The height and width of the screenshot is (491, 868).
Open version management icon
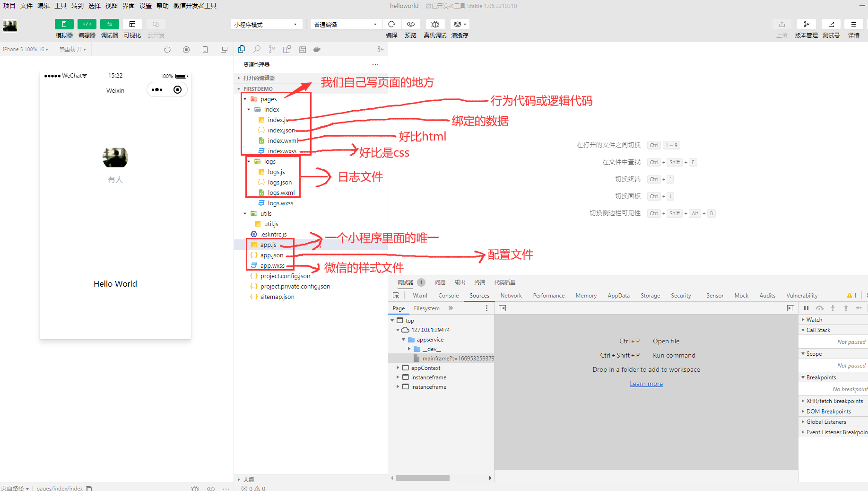807,24
